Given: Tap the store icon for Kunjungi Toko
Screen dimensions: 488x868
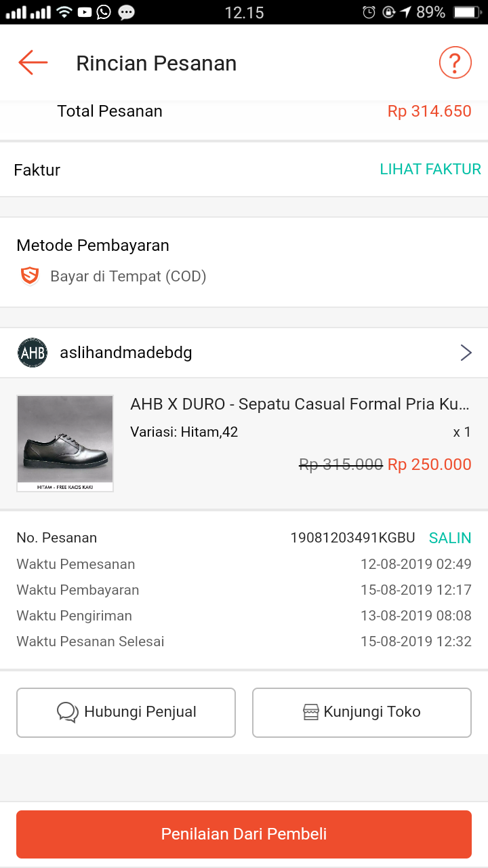Looking at the screenshot, I should pyautogui.click(x=311, y=712).
